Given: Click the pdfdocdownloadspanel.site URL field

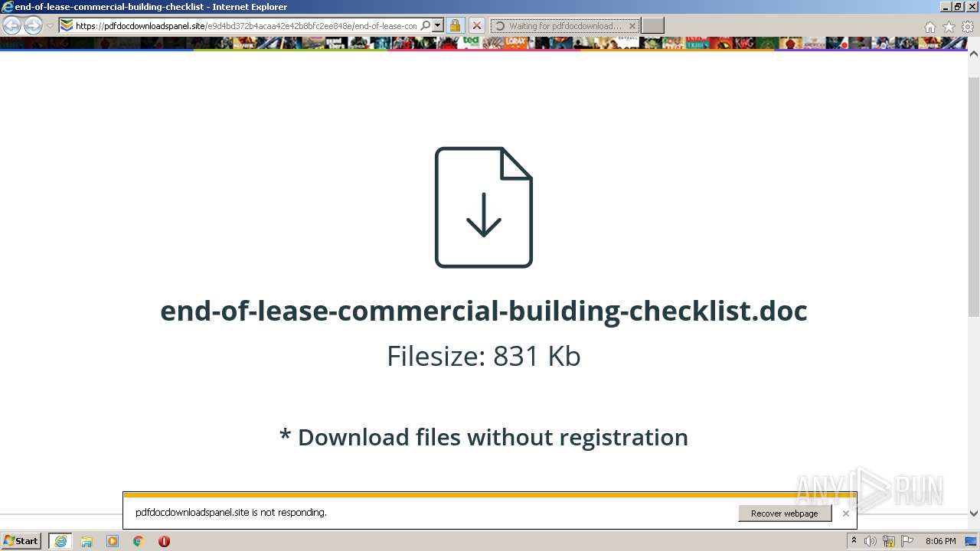Looking at the screenshot, I should pos(246,25).
